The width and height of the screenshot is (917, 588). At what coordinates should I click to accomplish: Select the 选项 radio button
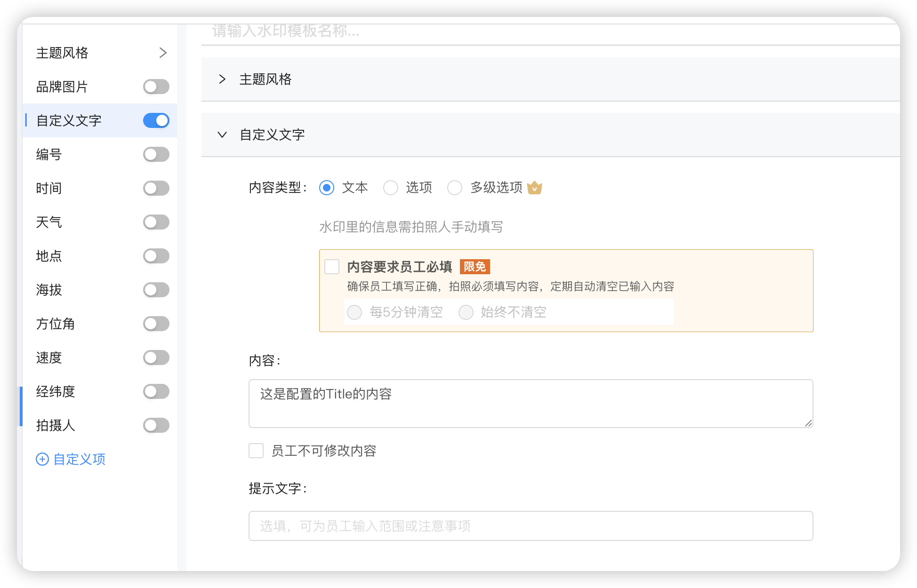coord(391,188)
